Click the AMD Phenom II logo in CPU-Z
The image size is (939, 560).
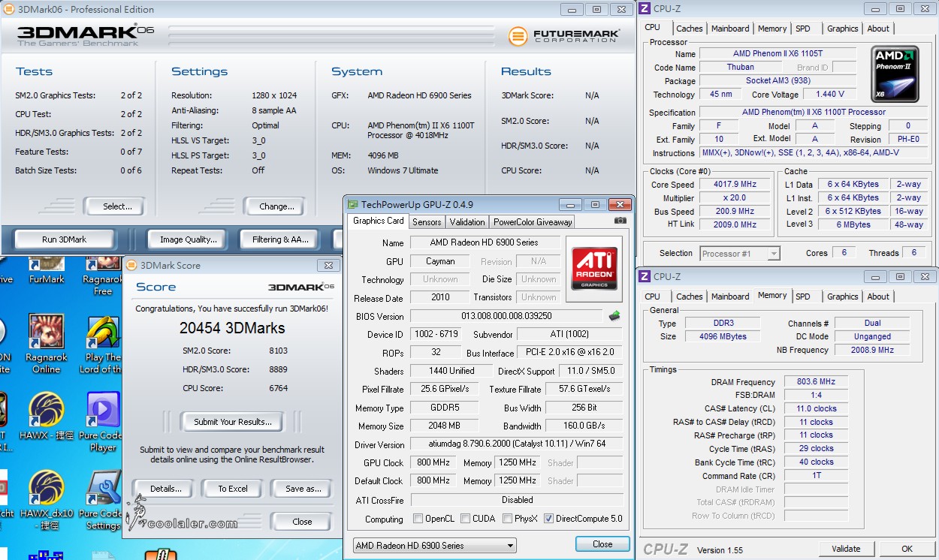click(896, 74)
